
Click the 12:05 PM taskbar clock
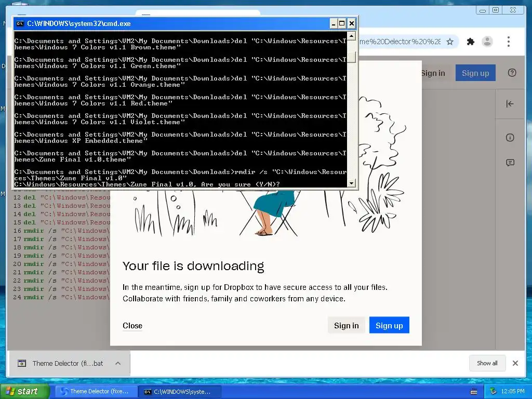513,391
